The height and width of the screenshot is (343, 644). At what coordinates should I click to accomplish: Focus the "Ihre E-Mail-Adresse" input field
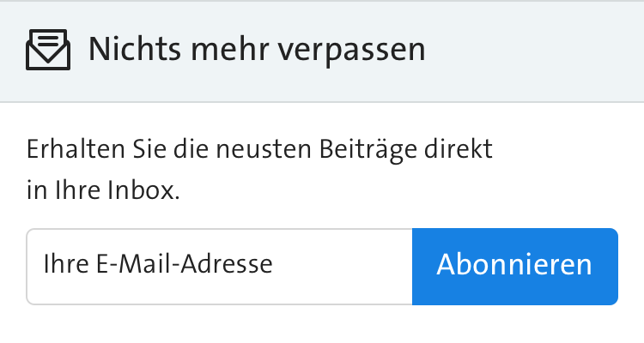pyautogui.click(x=219, y=266)
